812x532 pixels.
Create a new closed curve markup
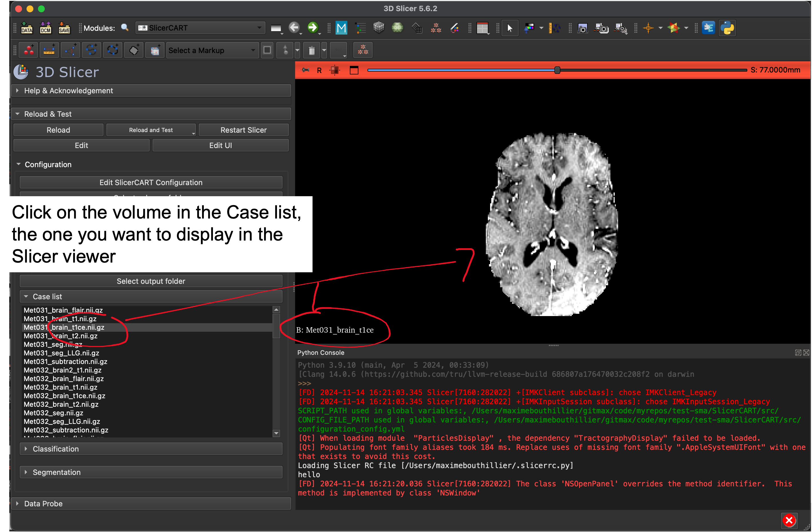pyautogui.click(x=113, y=50)
